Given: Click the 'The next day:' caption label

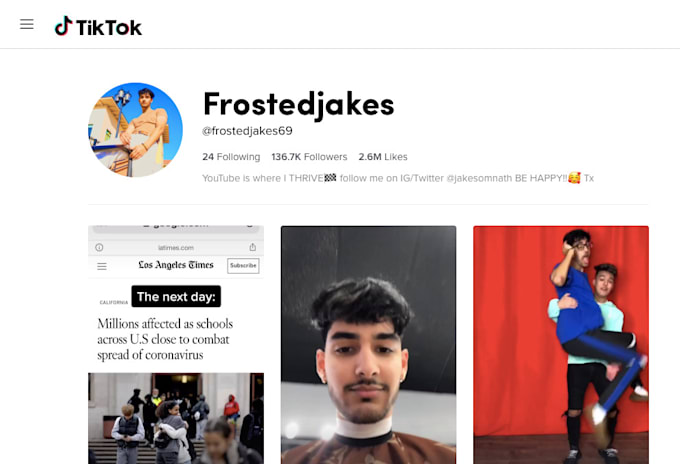Looking at the screenshot, I should pyautogui.click(x=176, y=297).
